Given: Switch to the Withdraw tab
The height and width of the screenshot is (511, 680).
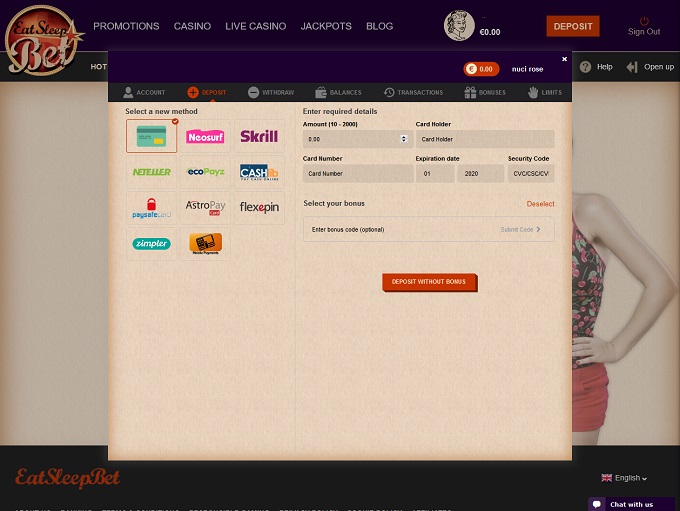Looking at the screenshot, I should click(271, 92).
